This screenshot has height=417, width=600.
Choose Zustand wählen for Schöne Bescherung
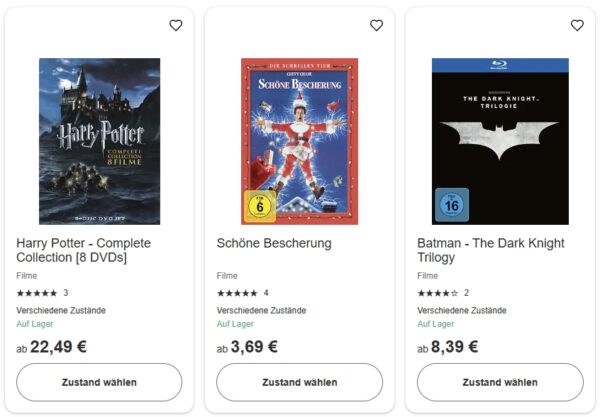pos(299,382)
